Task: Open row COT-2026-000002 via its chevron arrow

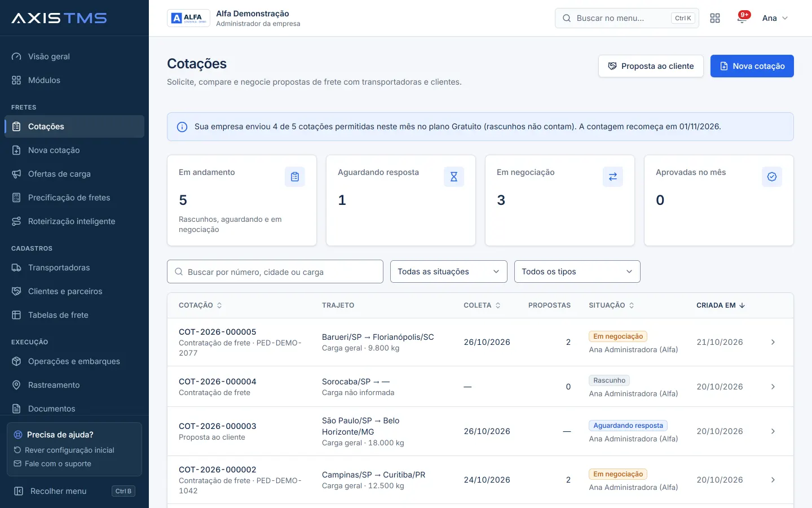Action: click(773, 480)
